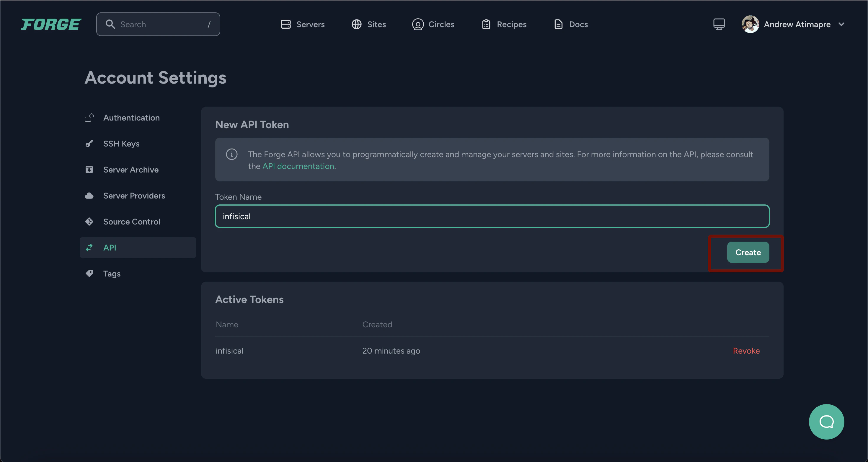
Task: Open the API documentation link
Action: [298, 166]
